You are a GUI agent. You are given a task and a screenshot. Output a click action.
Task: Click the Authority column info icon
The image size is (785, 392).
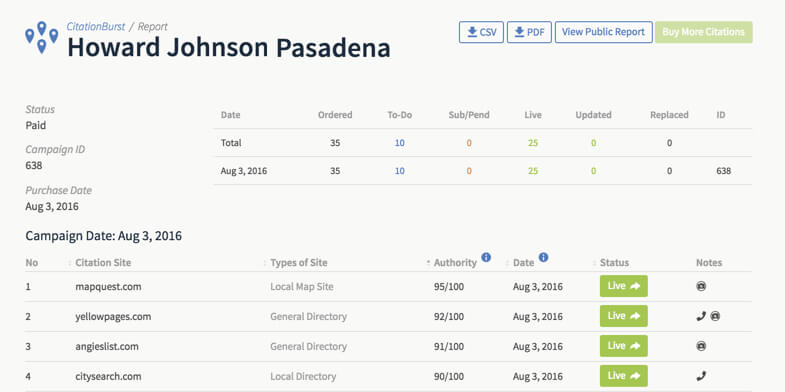click(486, 257)
